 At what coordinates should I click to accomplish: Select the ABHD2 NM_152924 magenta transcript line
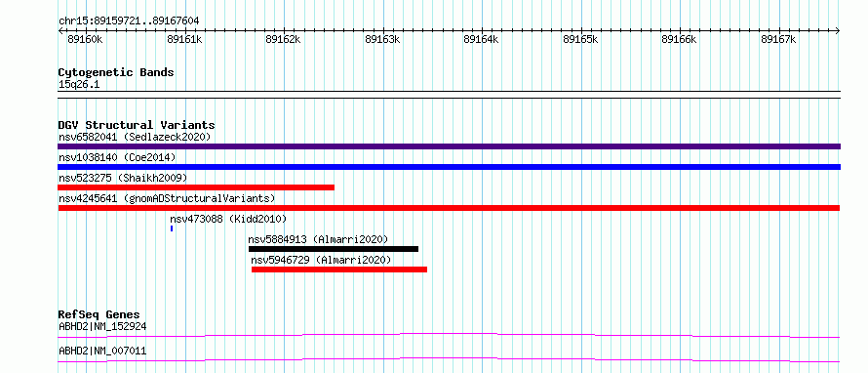pos(449,335)
